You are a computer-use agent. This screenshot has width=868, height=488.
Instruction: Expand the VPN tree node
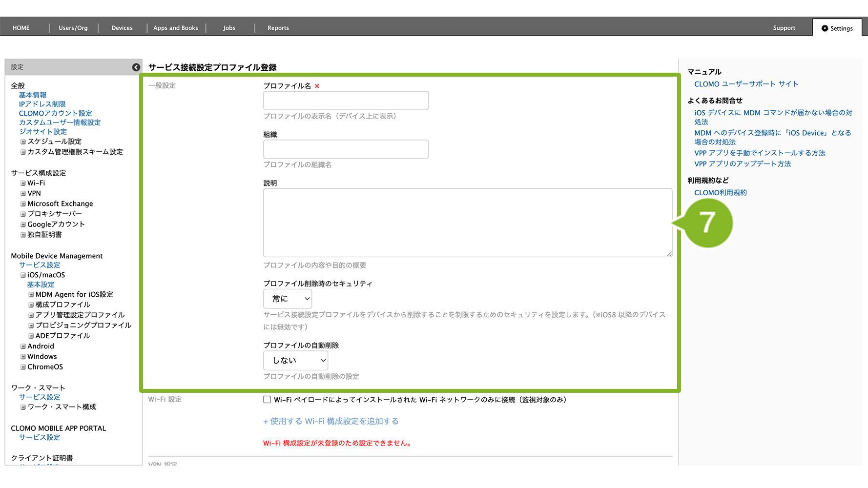pyautogui.click(x=23, y=194)
